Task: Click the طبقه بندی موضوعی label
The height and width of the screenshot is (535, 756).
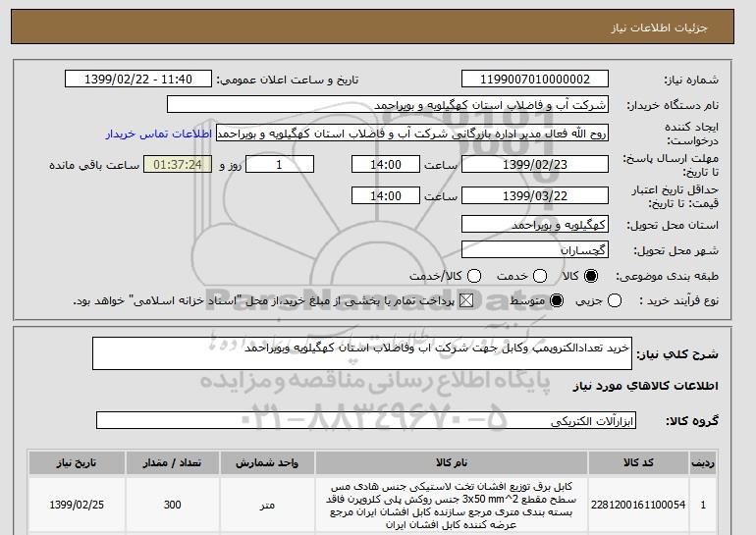Action: click(x=668, y=276)
